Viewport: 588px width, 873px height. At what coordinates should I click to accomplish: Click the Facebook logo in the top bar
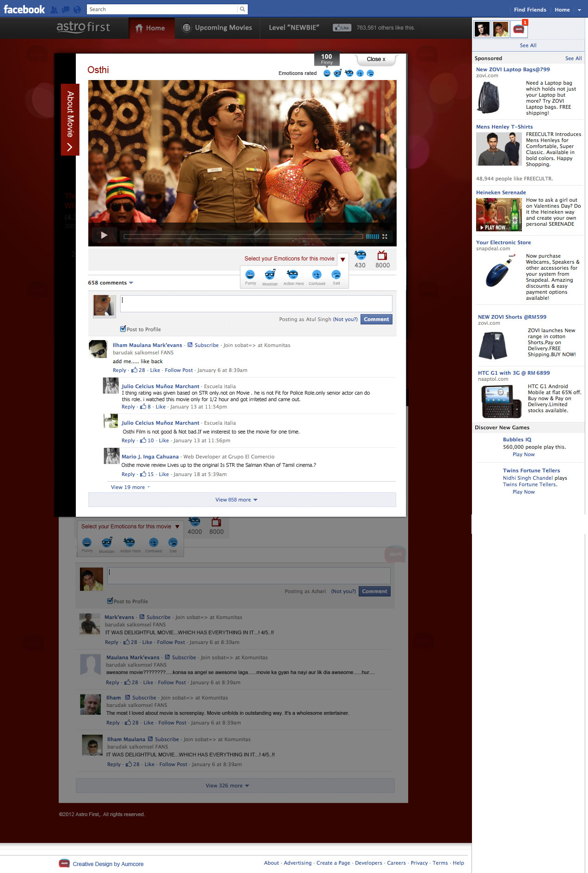tap(24, 9)
